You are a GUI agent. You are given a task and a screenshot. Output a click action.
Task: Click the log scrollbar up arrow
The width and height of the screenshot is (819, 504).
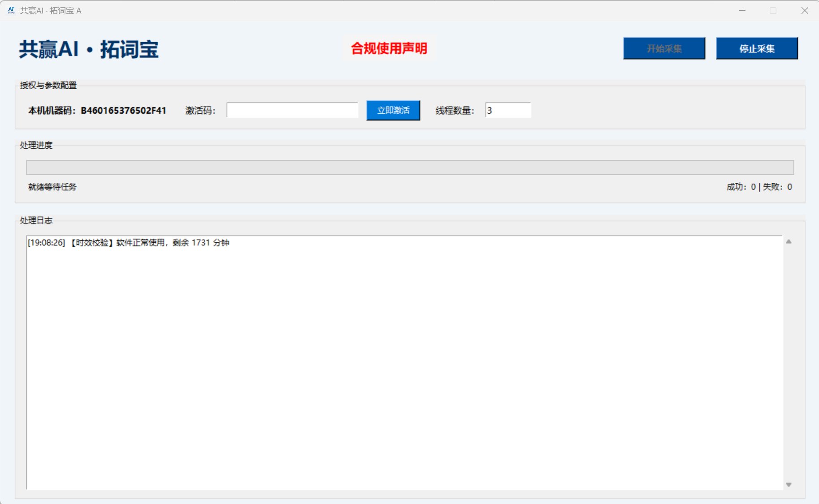pyautogui.click(x=789, y=241)
